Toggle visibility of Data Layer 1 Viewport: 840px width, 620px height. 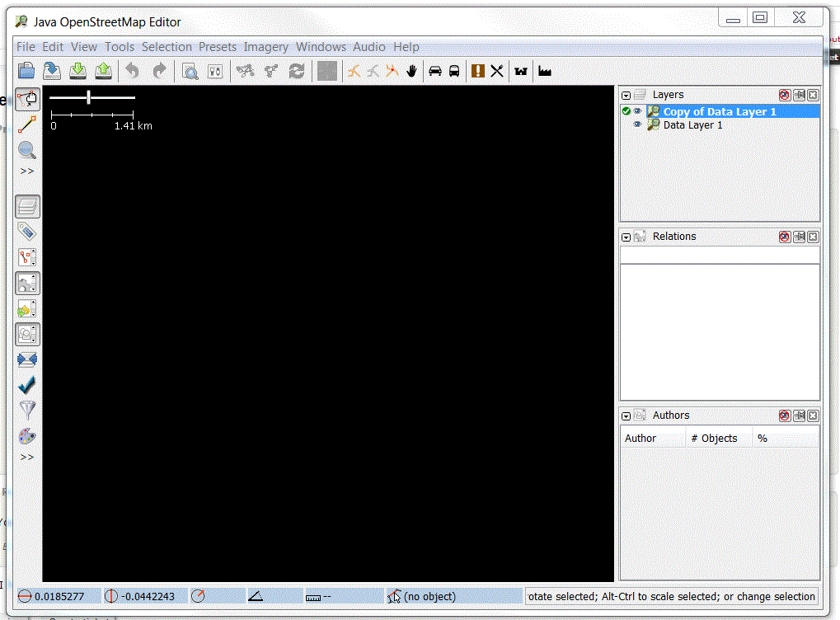pos(637,125)
